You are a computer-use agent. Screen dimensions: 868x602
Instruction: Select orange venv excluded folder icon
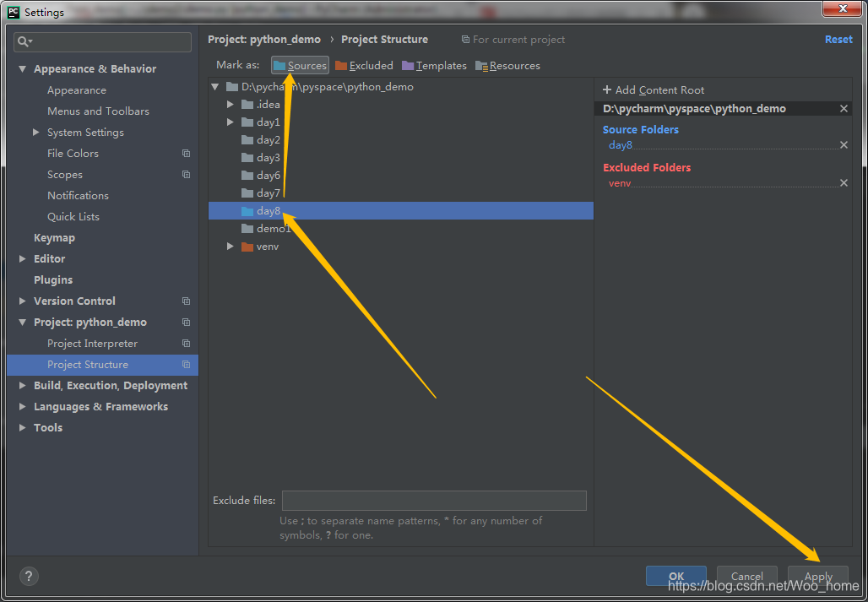[247, 247]
